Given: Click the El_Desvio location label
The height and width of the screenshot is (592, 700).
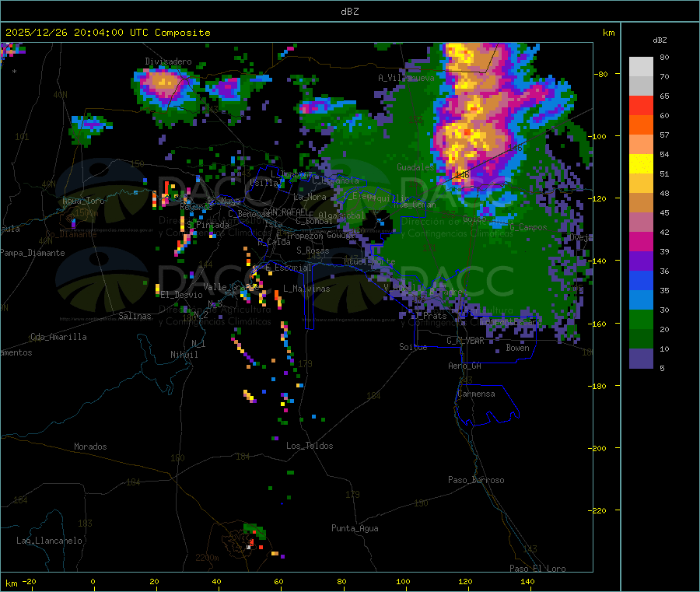Looking at the screenshot, I should click(182, 295).
